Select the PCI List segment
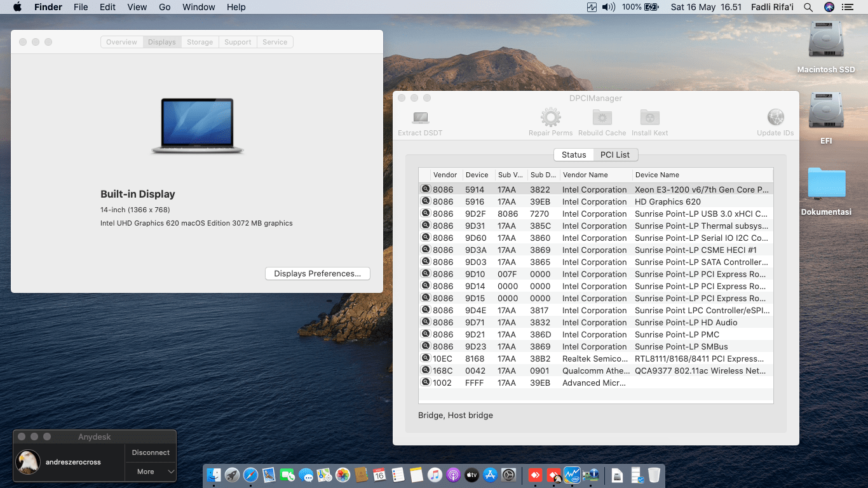Image resolution: width=868 pixels, height=488 pixels. 615,154
